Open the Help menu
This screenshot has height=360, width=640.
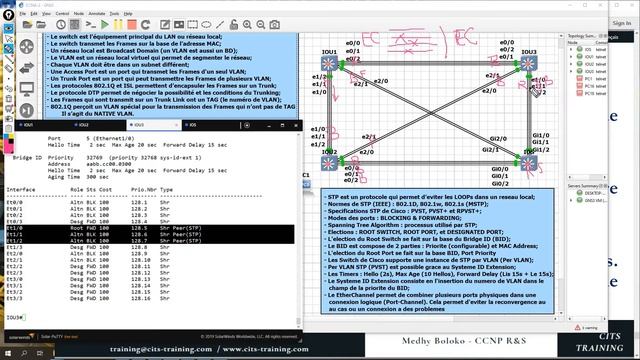point(128,13)
